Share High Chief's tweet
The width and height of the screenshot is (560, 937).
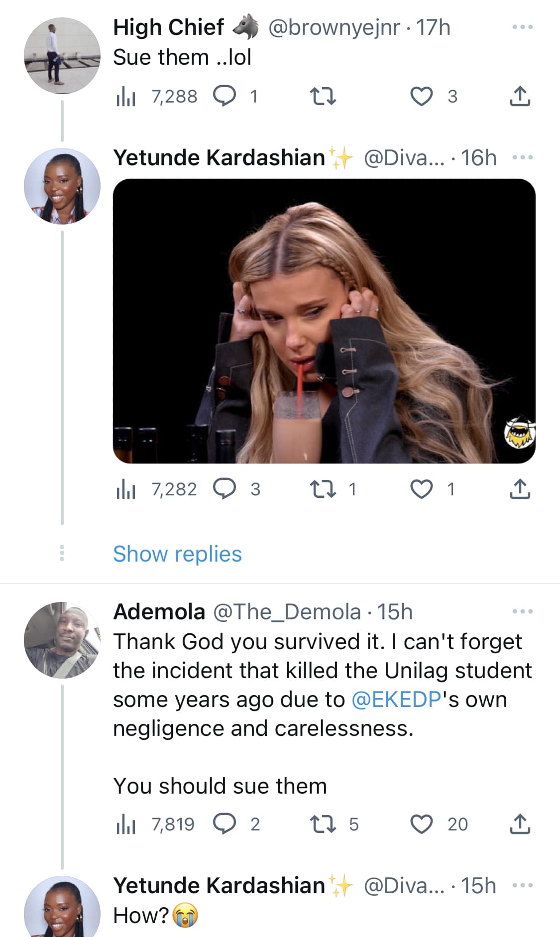pos(520,97)
